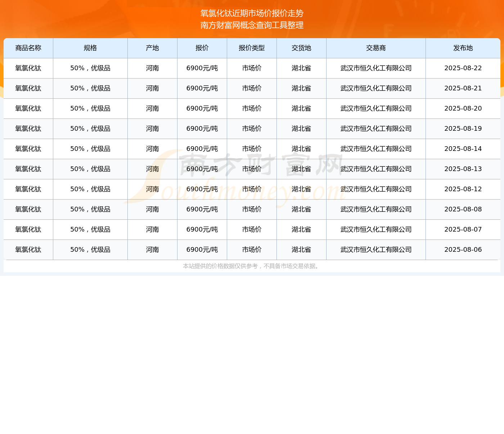Screen dimensions: 504x434
Task: Click 氧氯化钛 in the 2025-08-14 row
Action: 28,149
